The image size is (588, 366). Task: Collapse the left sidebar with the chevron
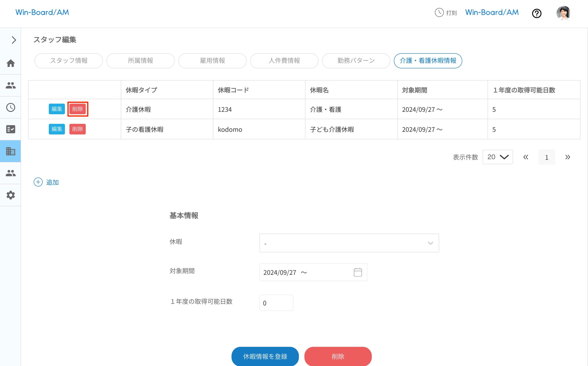pos(13,40)
